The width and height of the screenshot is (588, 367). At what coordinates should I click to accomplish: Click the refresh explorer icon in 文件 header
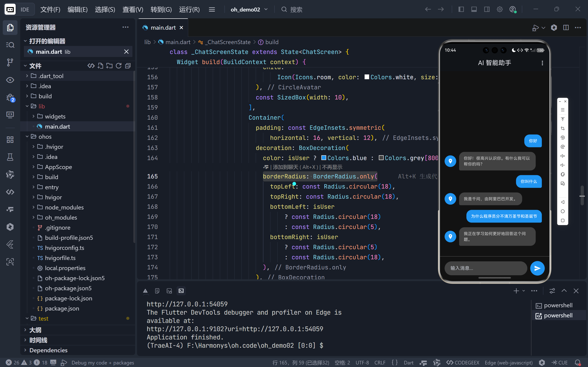(119, 66)
